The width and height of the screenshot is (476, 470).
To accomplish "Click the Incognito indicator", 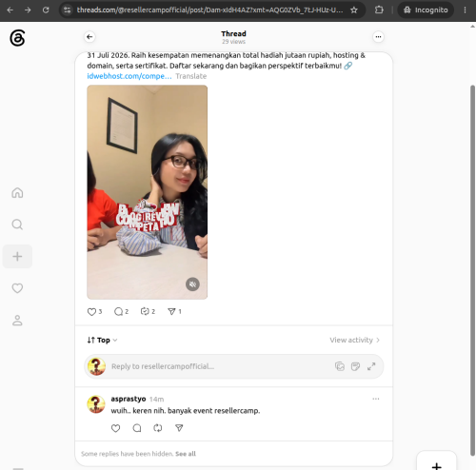I will click(426, 10).
